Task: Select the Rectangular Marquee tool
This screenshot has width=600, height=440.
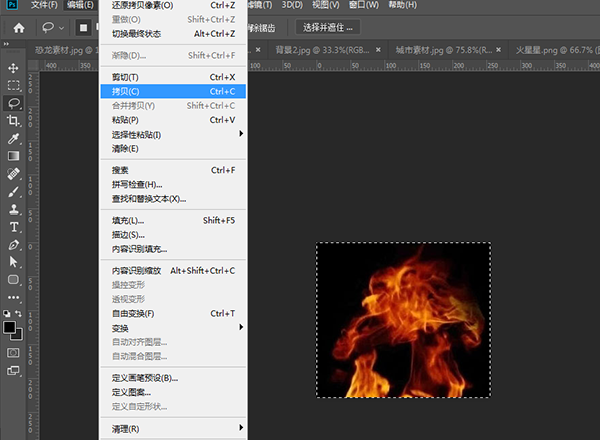Action: 14,85
